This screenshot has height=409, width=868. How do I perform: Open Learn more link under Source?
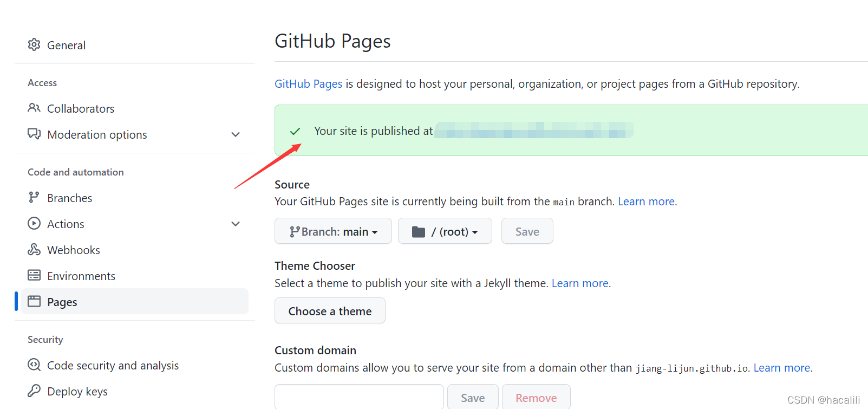tap(647, 202)
